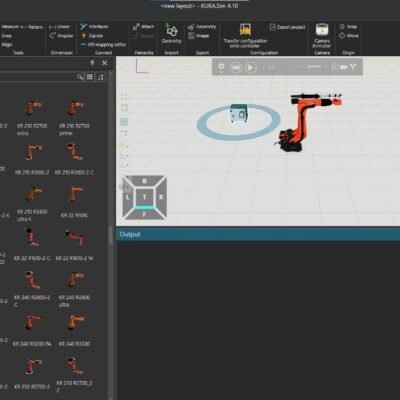Click Attach in the Hierarchy group
This screenshot has height=400, width=400.
[x=143, y=27]
